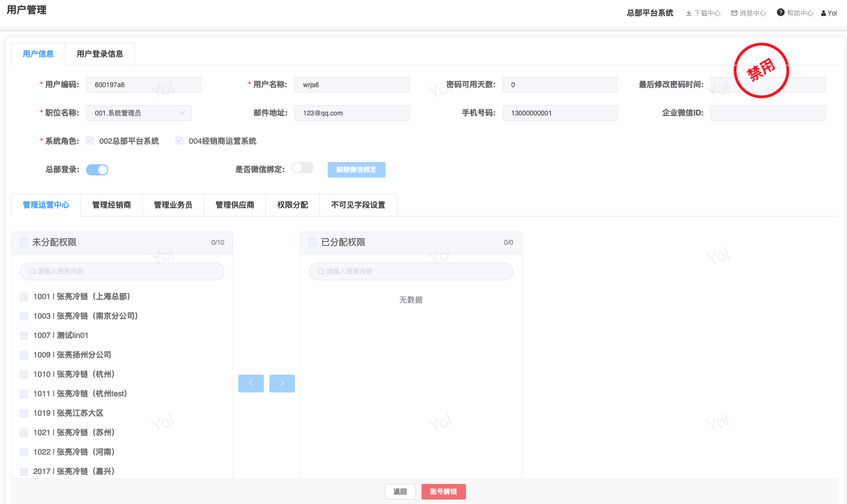Click the left arrow transfer button
Image resolution: width=847 pixels, height=504 pixels.
[251, 384]
